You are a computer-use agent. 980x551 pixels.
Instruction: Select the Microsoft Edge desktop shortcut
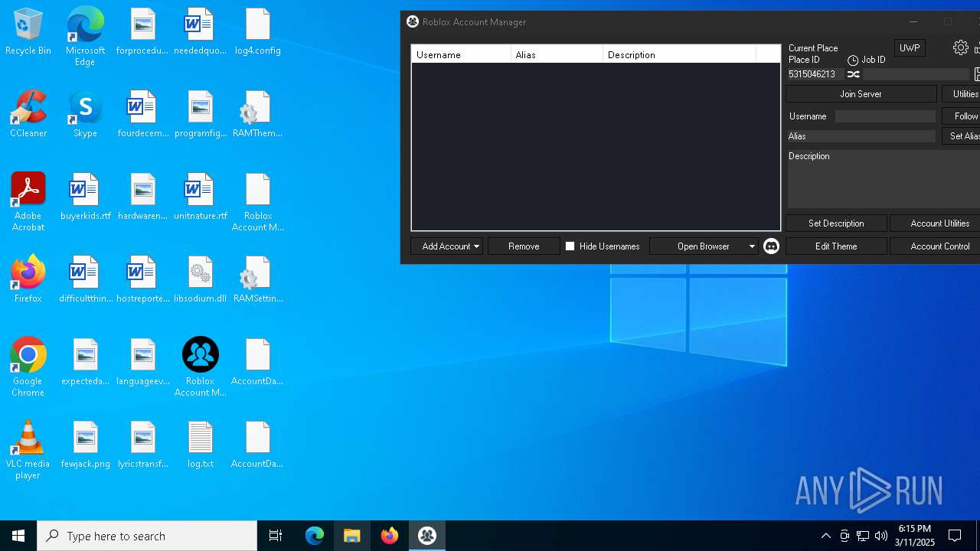[85, 37]
